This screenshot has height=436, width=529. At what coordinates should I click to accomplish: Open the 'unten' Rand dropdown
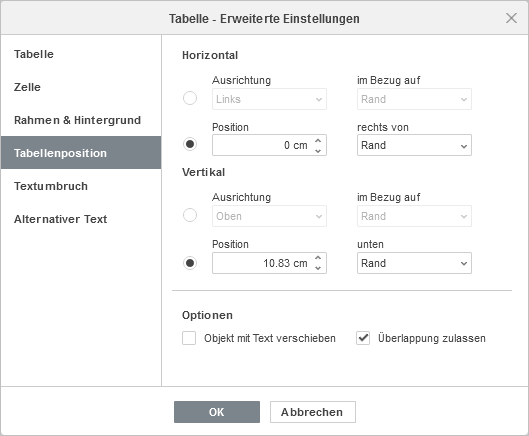pyautogui.click(x=414, y=263)
